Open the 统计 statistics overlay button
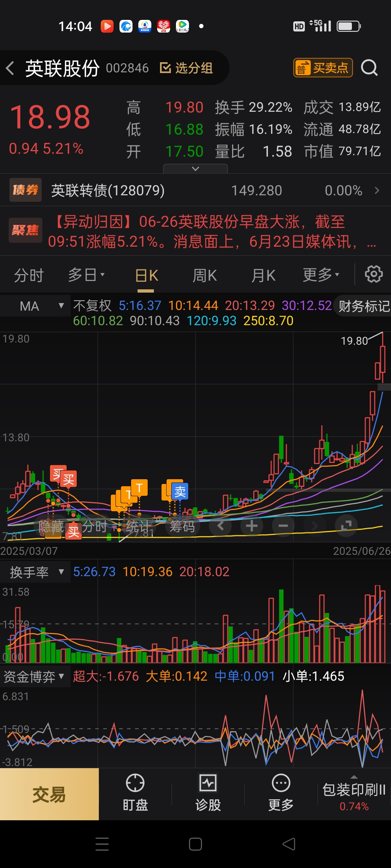The height and width of the screenshot is (868, 391). pos(138,527)
